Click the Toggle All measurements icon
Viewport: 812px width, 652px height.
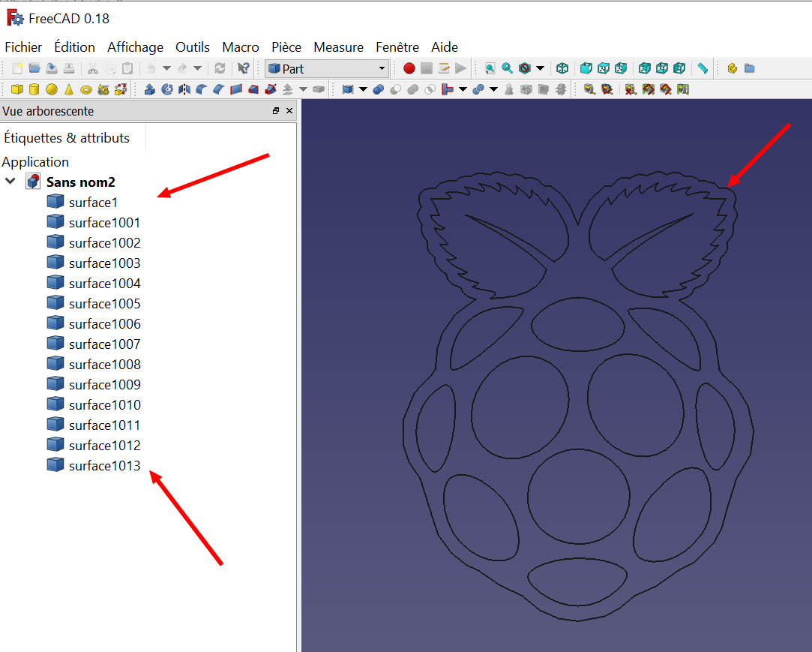(649, 90)
